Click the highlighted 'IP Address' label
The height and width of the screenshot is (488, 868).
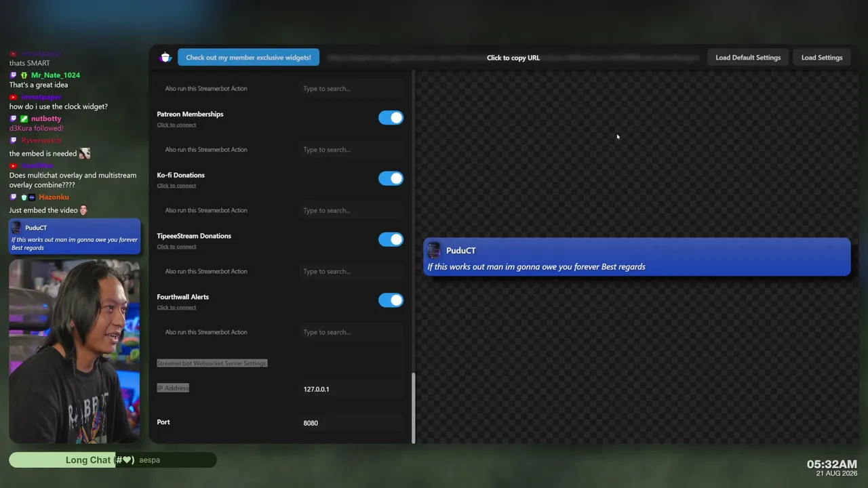(x=173, y=388)
